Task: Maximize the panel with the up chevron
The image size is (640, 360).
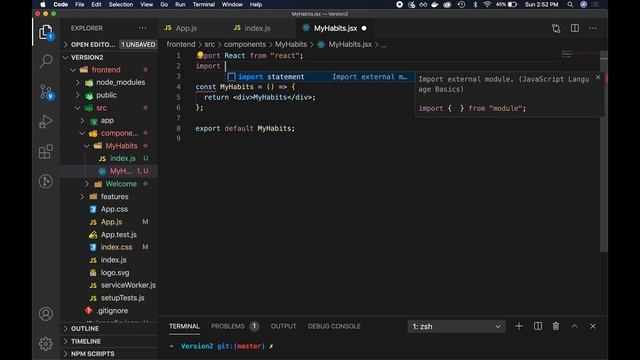Action: 574,326
